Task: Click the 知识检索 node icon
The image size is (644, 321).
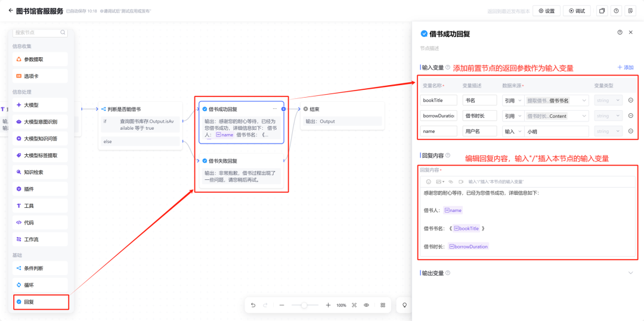Action: coord(19,172)
